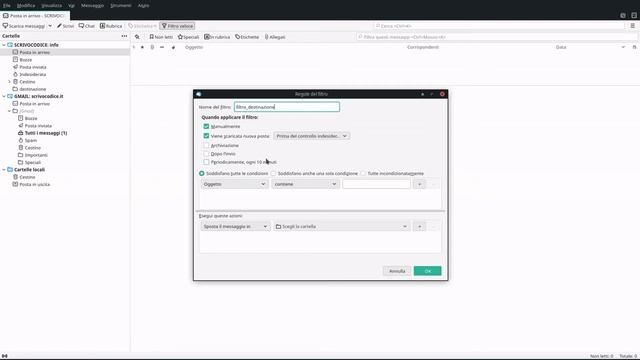Screen dimensions: 640x360
Task: Click the read-status column header icon
Action: 162,47
